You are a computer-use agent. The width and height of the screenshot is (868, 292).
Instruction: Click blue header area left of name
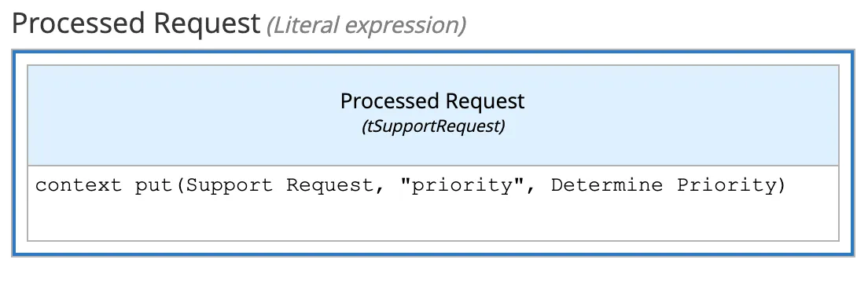tap(182, 115)
